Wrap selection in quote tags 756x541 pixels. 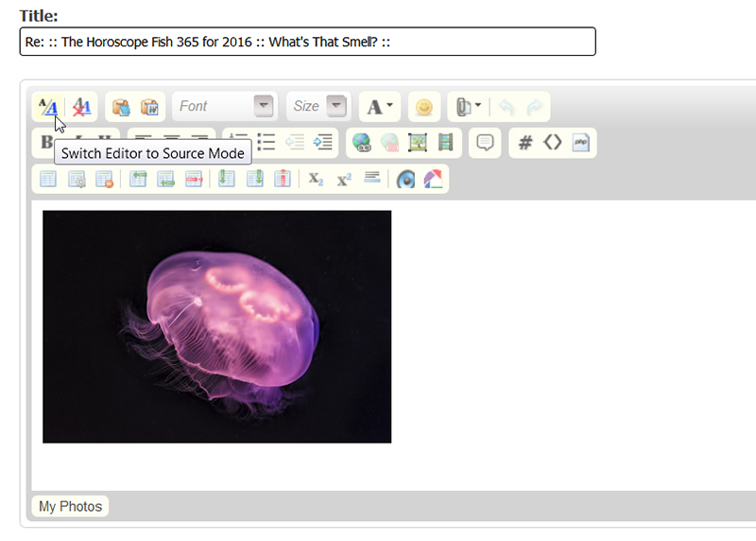pos(485,142)
